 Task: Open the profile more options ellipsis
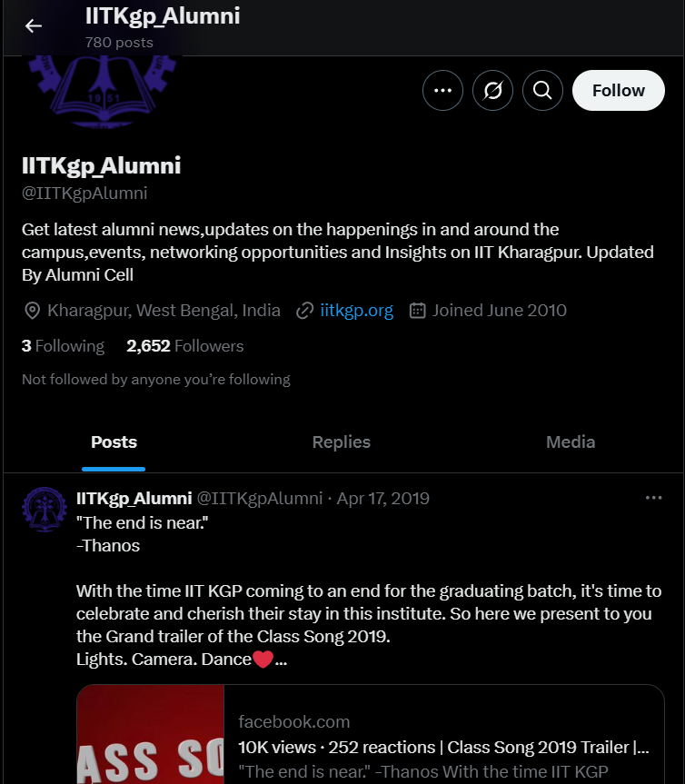[442, 91]
